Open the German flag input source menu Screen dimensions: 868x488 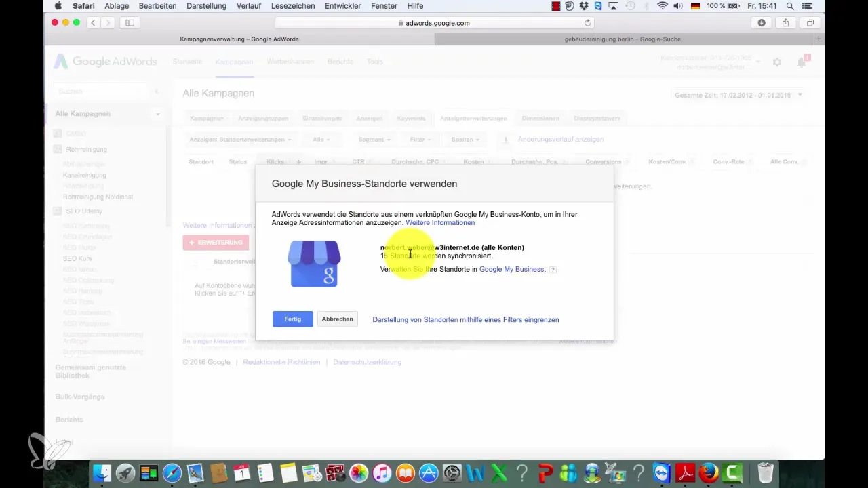(695, 6)
